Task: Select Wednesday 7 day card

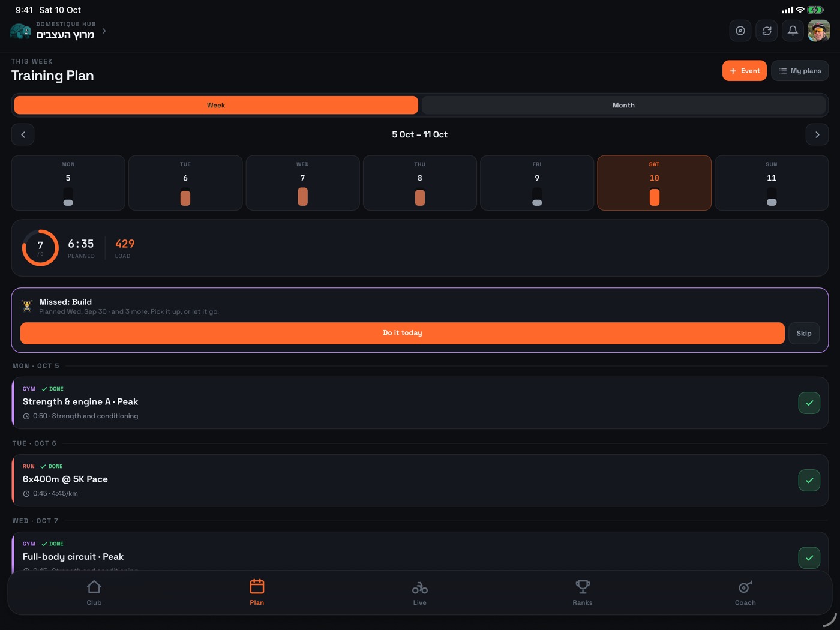Action: (303, 183)
